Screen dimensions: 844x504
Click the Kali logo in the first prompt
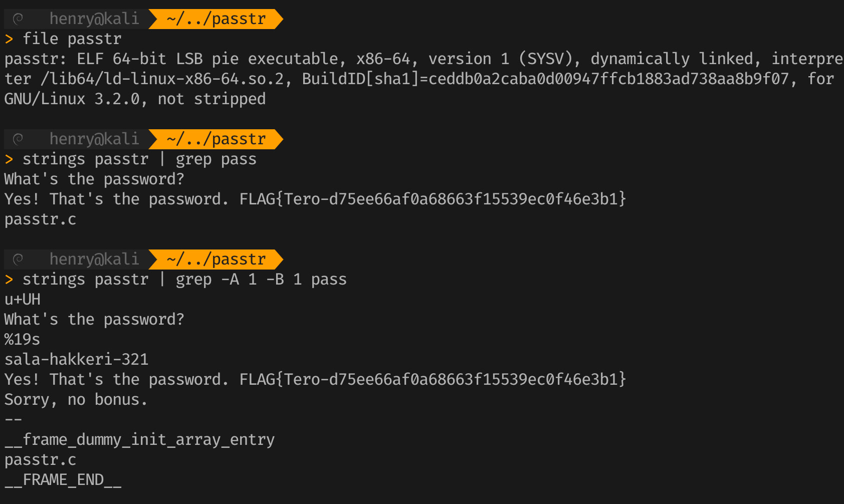pos(18,19)
